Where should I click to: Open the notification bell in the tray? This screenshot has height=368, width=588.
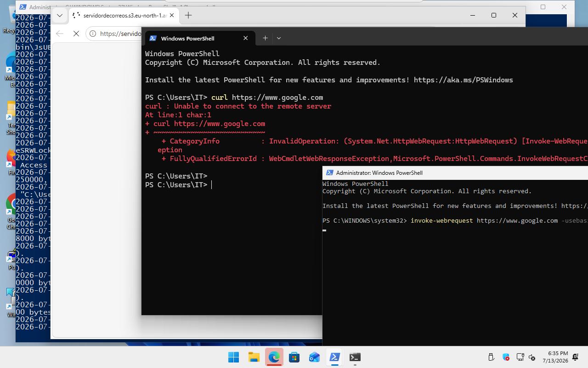pyautogui.click(x=576, y=357)
